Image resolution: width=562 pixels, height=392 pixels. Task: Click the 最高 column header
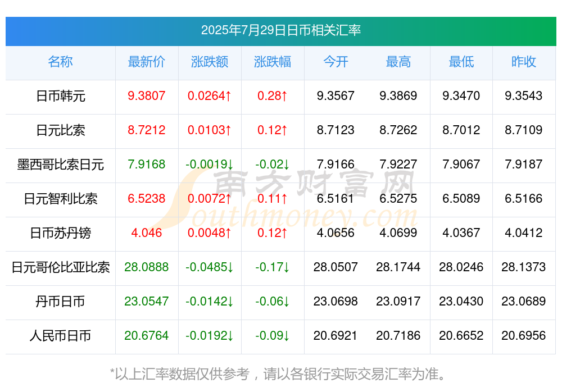398,62
